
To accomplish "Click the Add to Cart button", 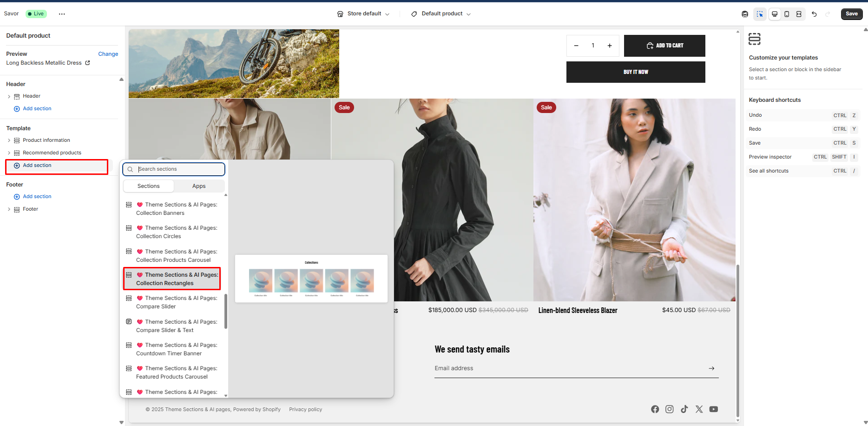I will point(664,46).
